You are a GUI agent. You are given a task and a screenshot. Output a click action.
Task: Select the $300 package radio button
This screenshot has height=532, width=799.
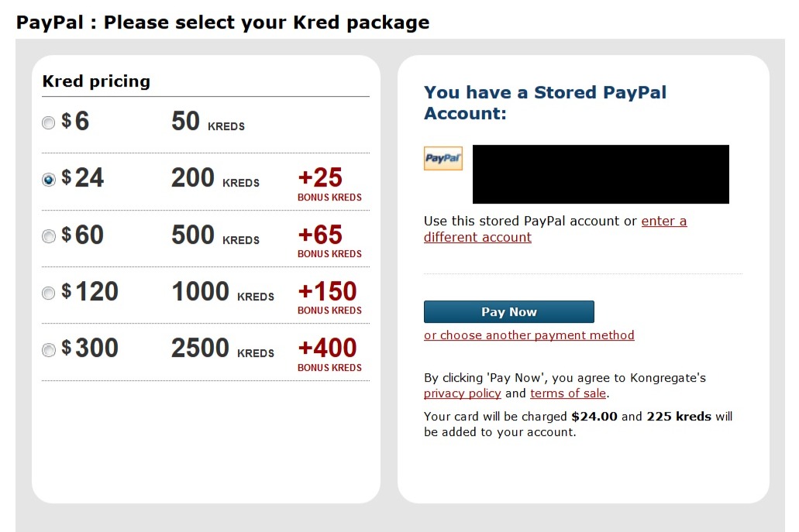(48, 350)
